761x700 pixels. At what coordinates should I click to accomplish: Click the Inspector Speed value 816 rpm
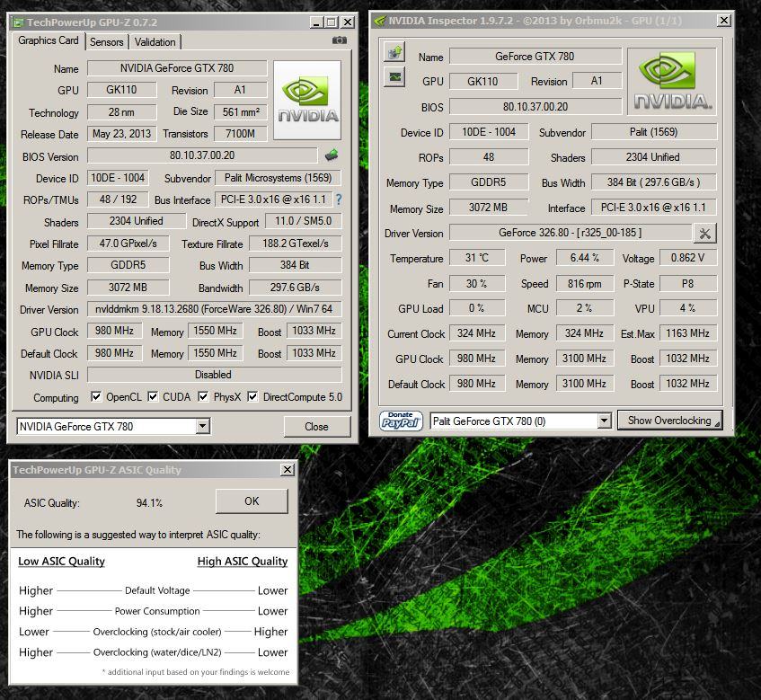[584, 284]
